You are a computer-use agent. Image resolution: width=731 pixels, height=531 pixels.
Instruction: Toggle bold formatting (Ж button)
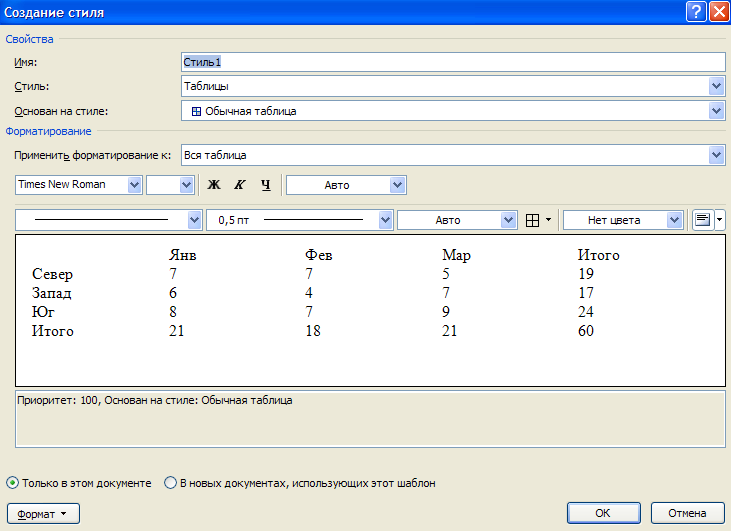point(213,185)
